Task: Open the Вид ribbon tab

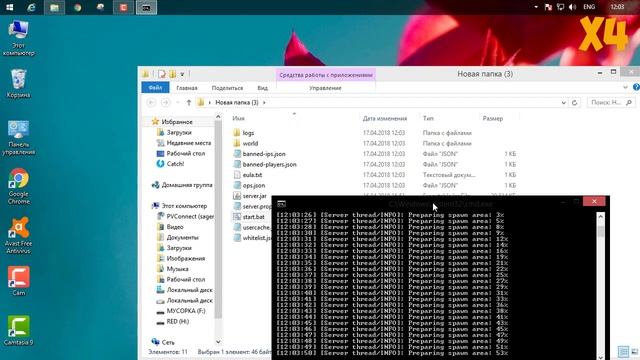Action: (262, 88)
